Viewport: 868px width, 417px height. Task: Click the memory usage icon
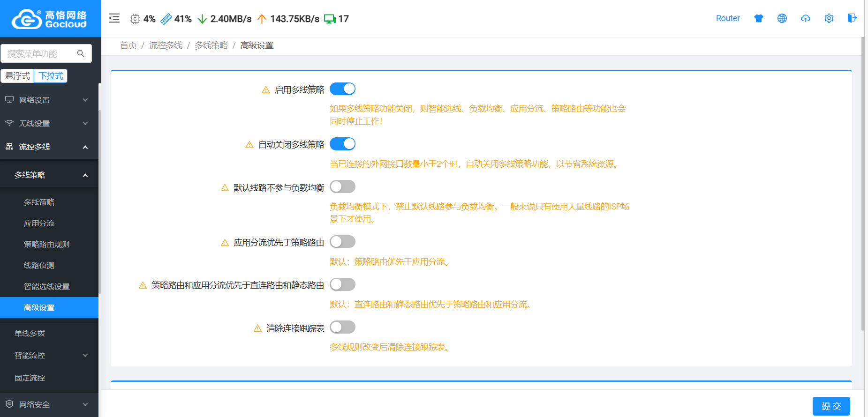(x=166, y=19)
